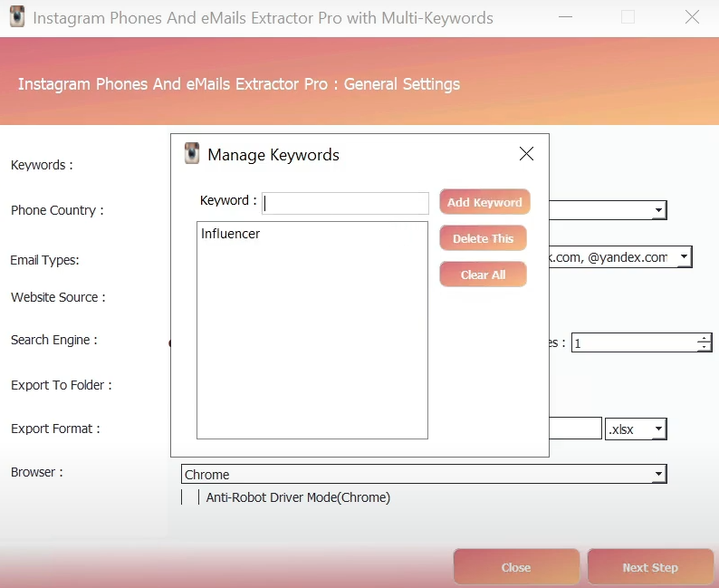This screenshot has height=588, width=719.
Task: Enable Anti-Robot Driver Mode checkbox
Action: (190, 497)
